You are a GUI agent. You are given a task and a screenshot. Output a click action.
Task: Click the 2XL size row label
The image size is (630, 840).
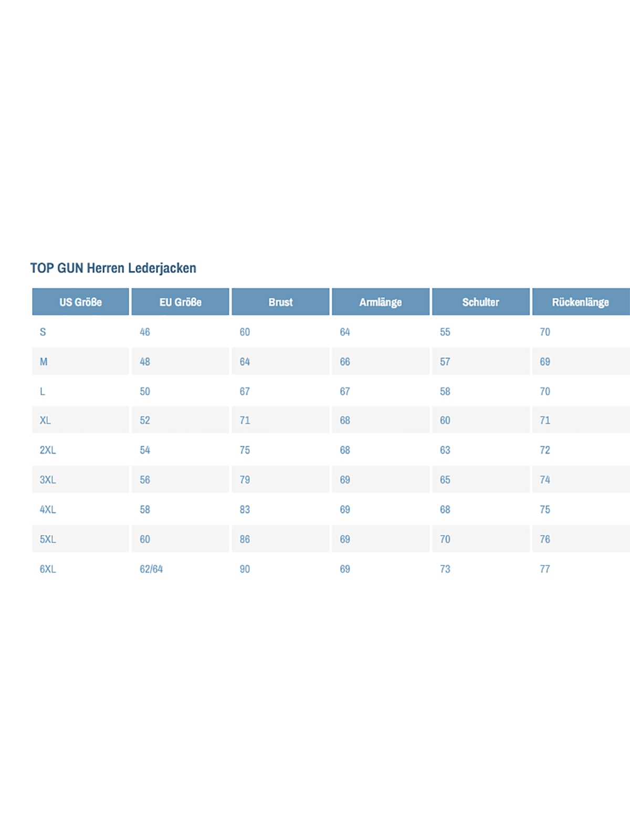tap(48, 450)
